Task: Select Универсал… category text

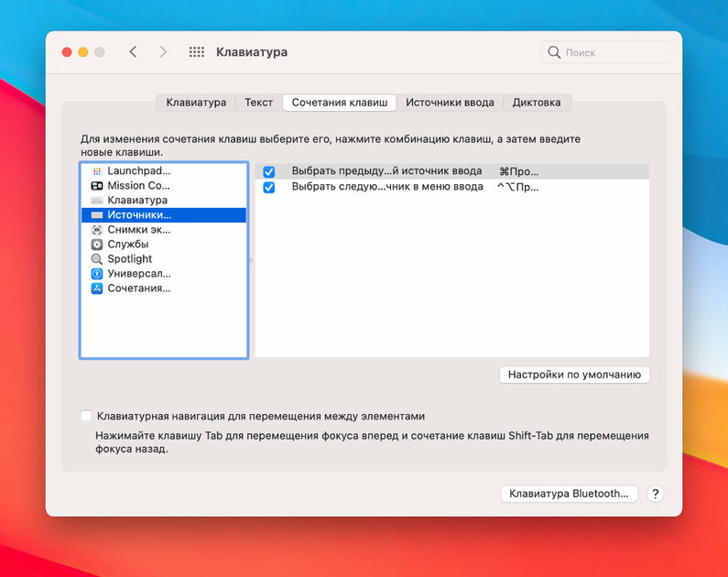Action: (139, 274)
